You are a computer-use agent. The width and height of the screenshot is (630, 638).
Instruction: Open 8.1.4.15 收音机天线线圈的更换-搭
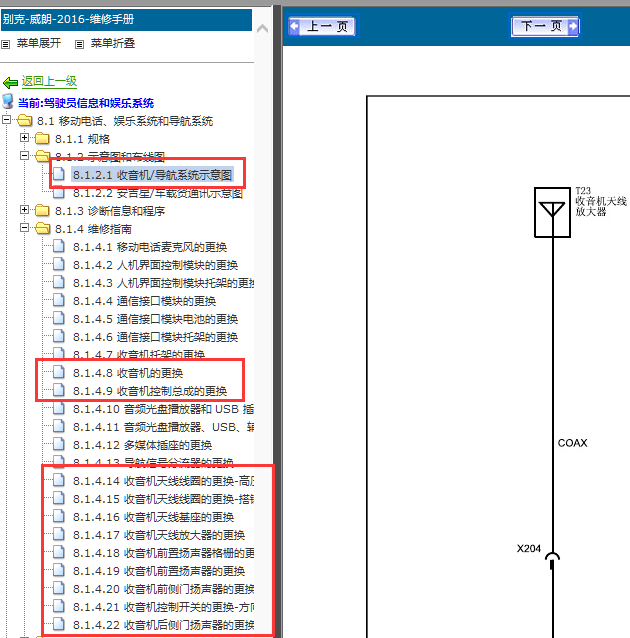[x=163, y=499]
